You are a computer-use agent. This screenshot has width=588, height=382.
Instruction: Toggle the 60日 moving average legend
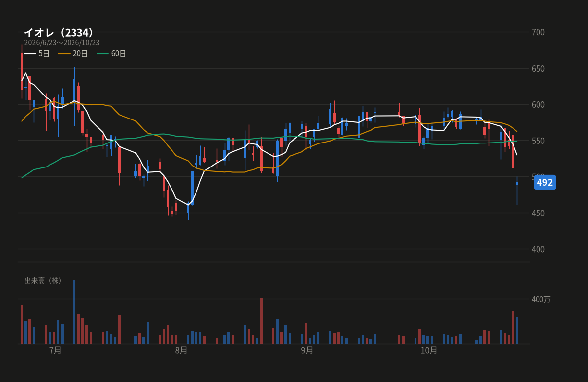pyautogui.click(x=111, y=54)
